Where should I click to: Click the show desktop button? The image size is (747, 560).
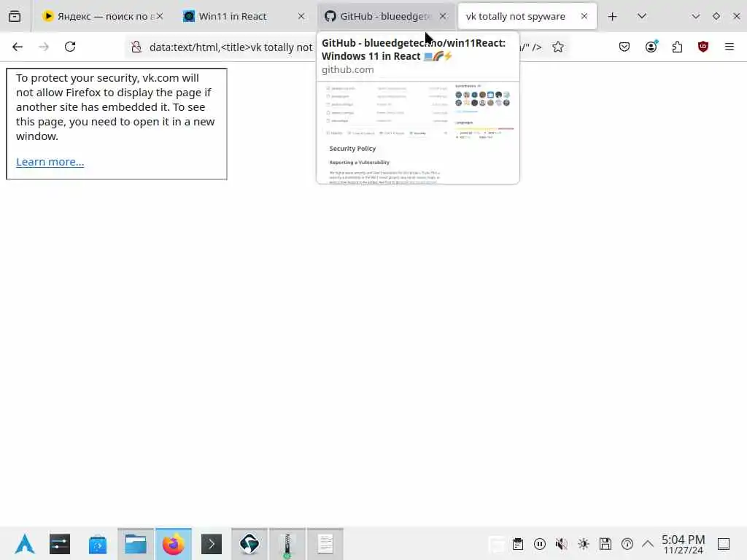[x=724, y=544]
